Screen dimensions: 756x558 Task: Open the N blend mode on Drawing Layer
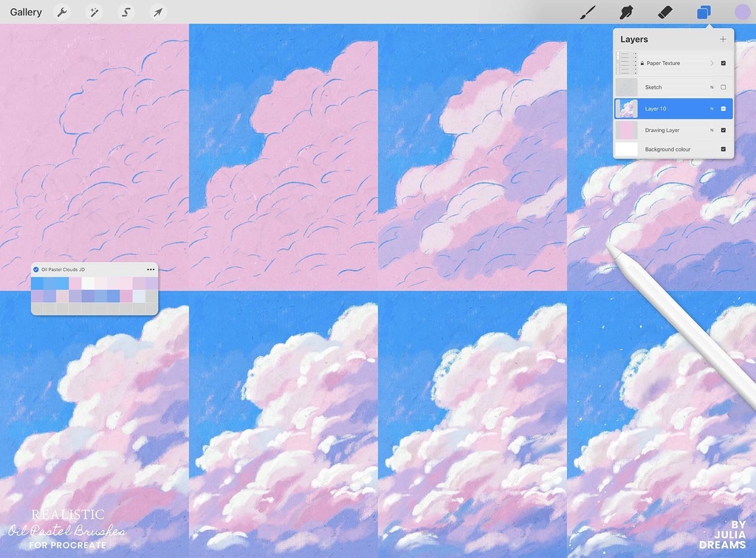coord(711,130)
